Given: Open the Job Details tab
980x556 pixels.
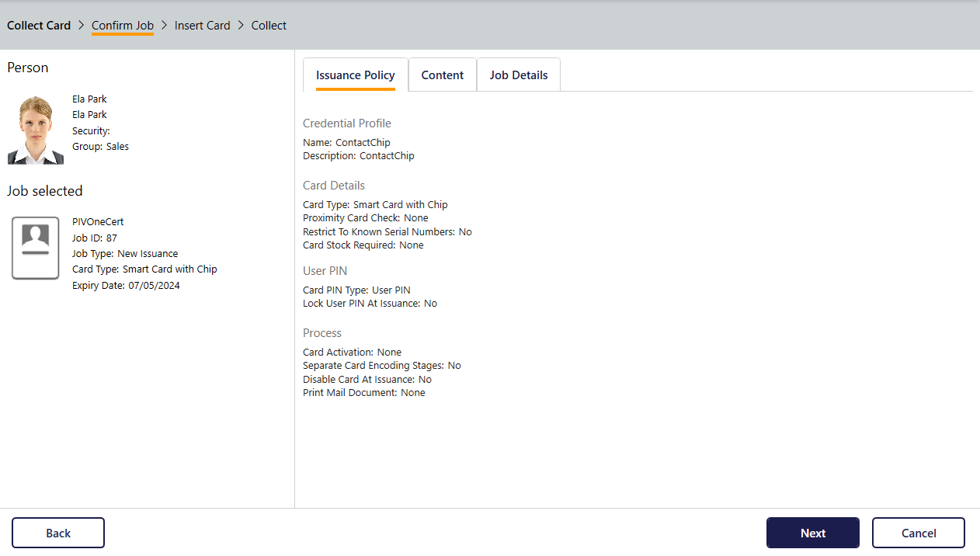Looking at the screenshot, I should (519, 75).
